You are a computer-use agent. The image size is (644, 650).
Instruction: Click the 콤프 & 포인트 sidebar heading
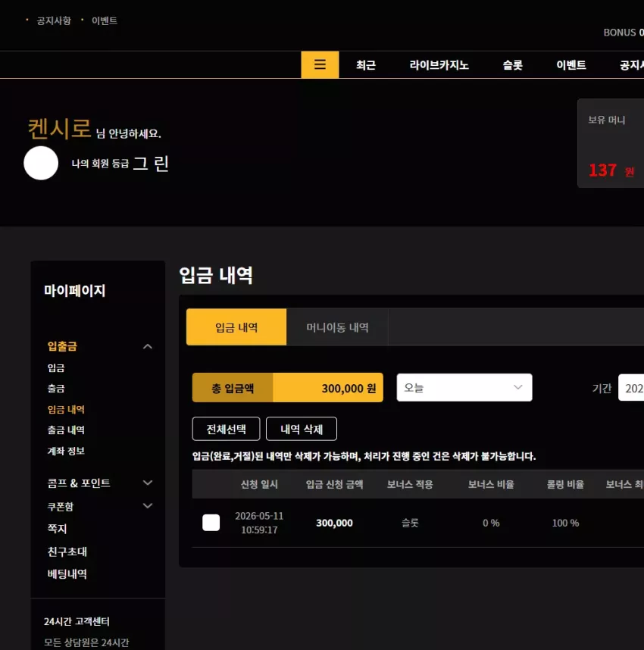[x=79, y=483]
